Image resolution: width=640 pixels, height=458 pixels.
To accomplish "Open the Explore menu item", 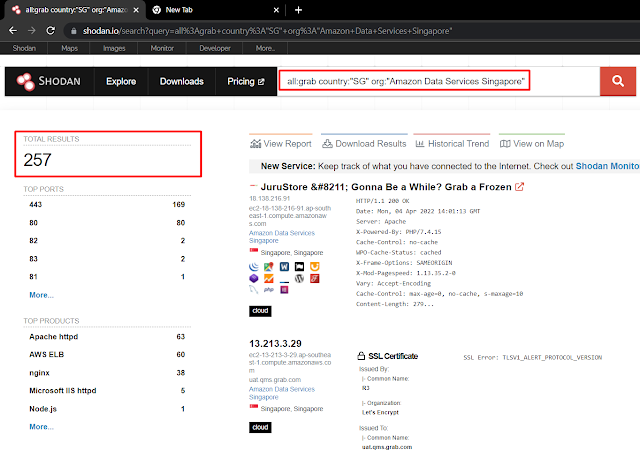I will [x=121, y=81].
